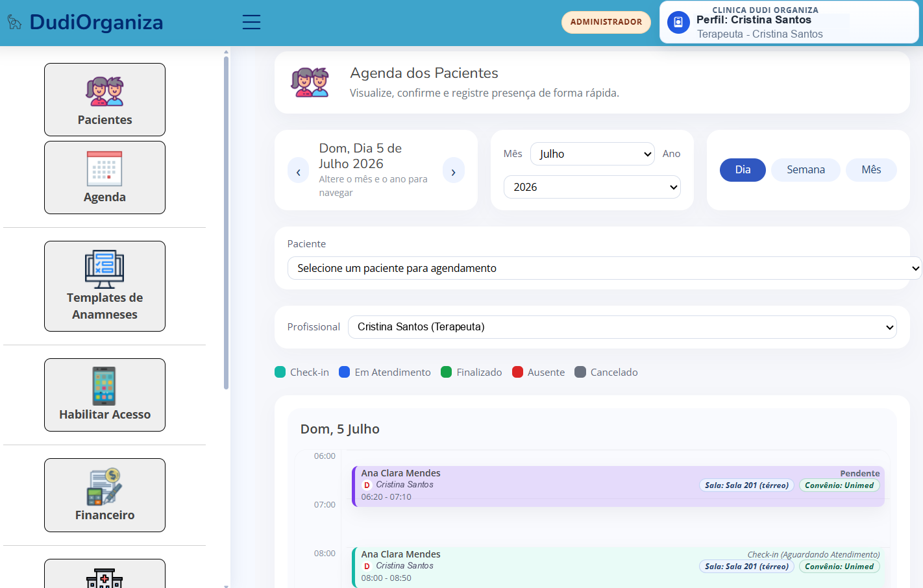Click Convênio Unimed tag on 06:20 appointment
This screenshot has width=923, height=588.
839,485
